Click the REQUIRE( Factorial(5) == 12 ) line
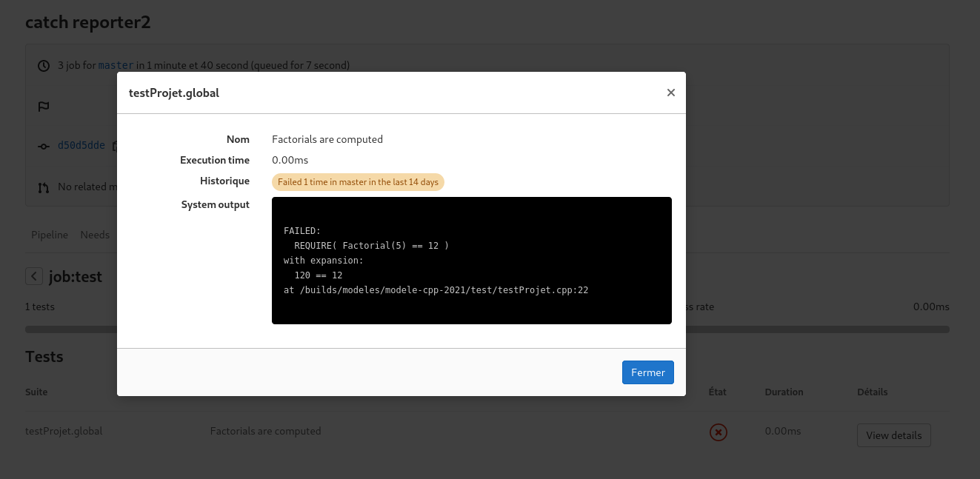This screenshot has height=479, width=980. click(x=371, y=245)
